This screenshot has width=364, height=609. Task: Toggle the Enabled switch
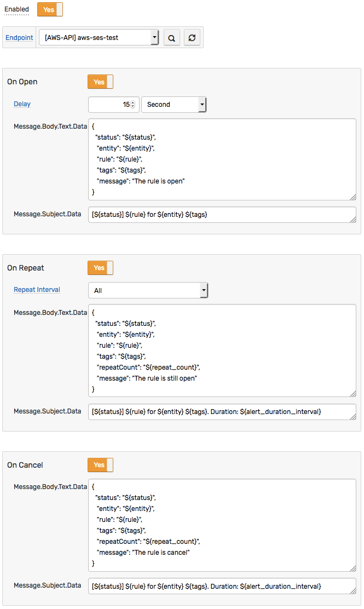[50, 9]
